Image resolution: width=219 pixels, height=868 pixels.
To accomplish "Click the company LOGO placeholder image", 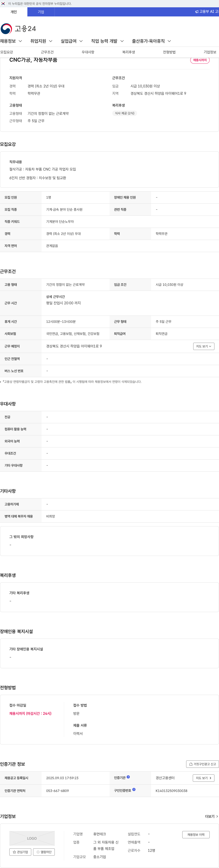I will point(32,838).
